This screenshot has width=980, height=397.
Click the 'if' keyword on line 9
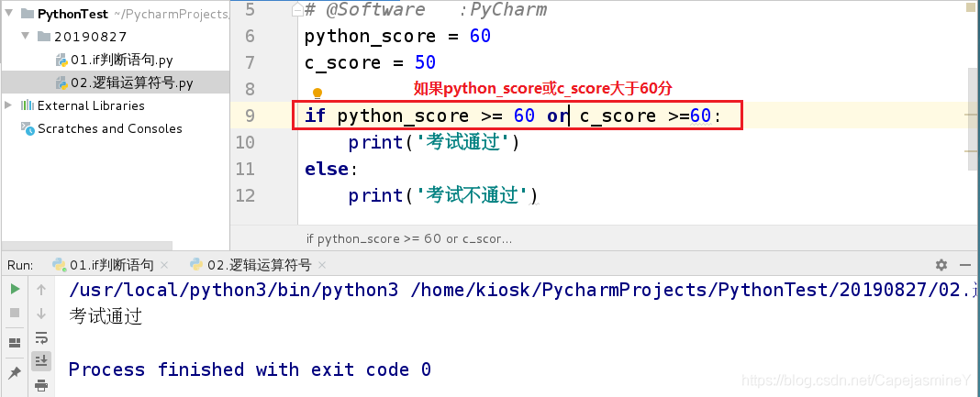click(315, 116)
